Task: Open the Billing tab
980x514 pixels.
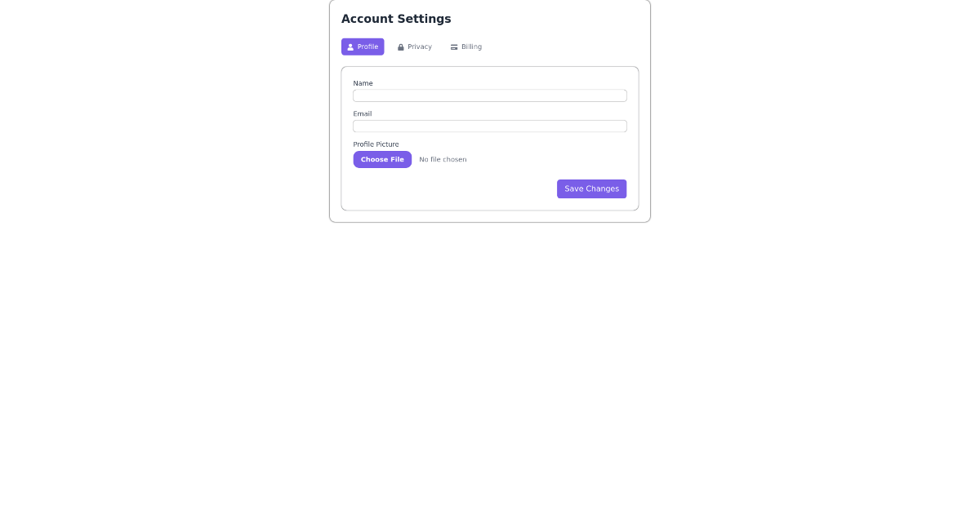Action: click(465, 47)
